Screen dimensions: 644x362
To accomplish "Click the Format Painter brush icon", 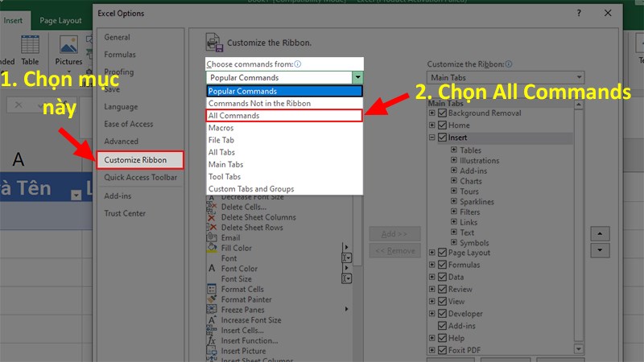I will click(x=212, y=299).
